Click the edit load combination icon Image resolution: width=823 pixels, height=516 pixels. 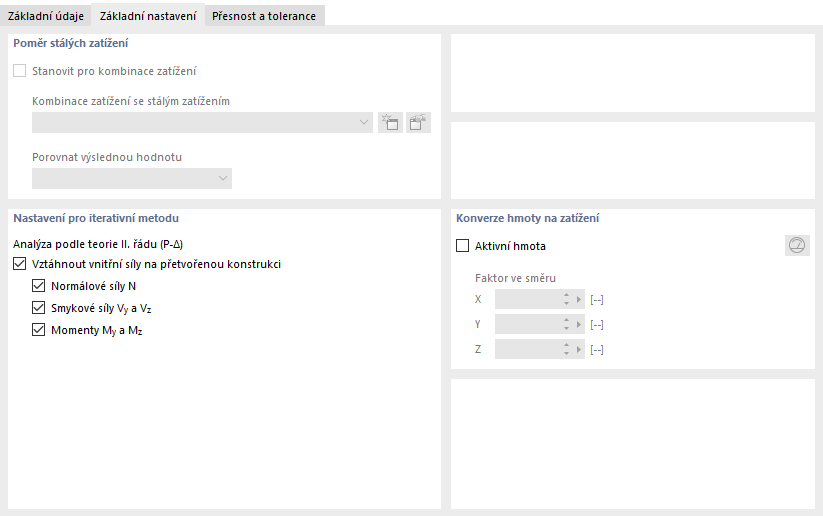click(418, 123)
